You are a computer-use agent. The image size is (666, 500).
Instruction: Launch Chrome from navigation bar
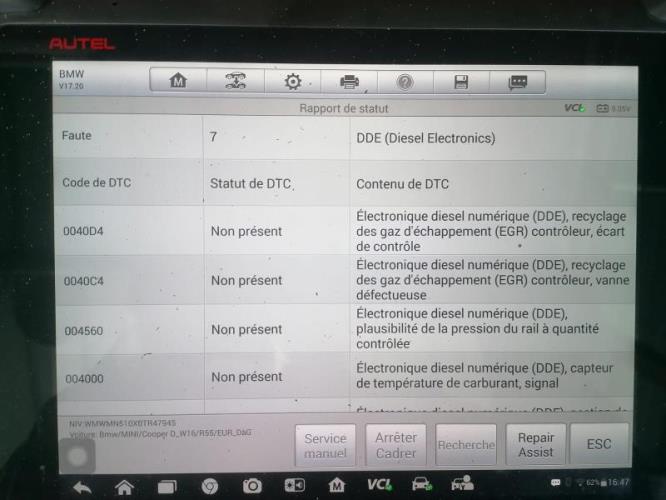click(x=210, y=486)
